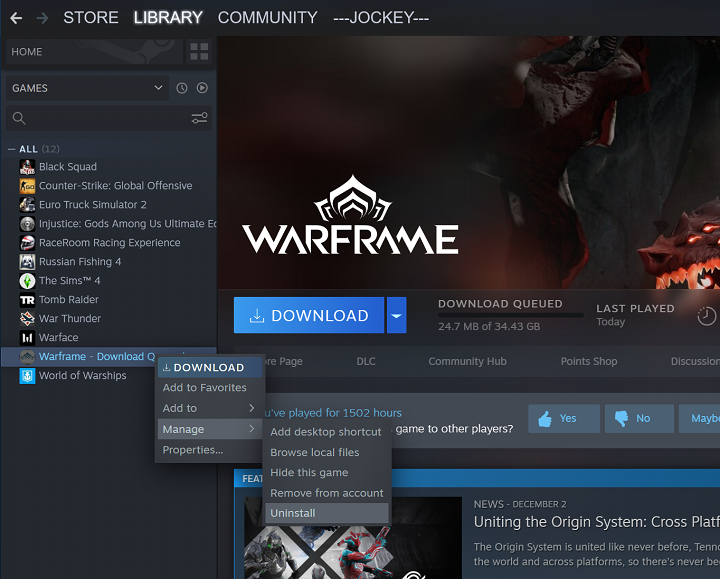Go to library HOME
This screenshot has width=720, height=579.
[x=94, y=51]
